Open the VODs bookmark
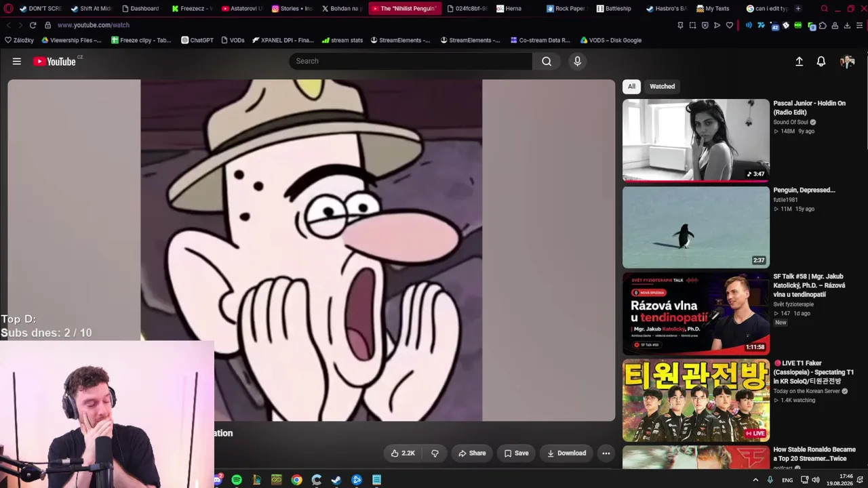 232,40
